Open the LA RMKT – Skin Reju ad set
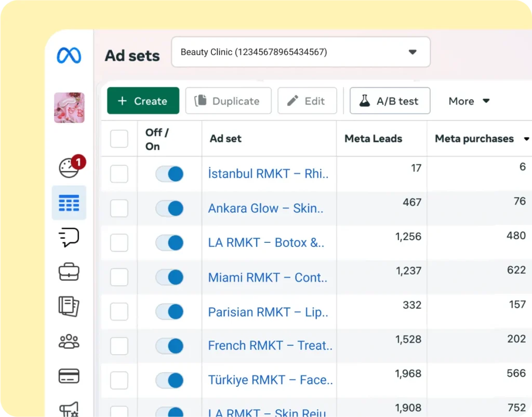Screen dimensions: 532x417 (267, 412)
